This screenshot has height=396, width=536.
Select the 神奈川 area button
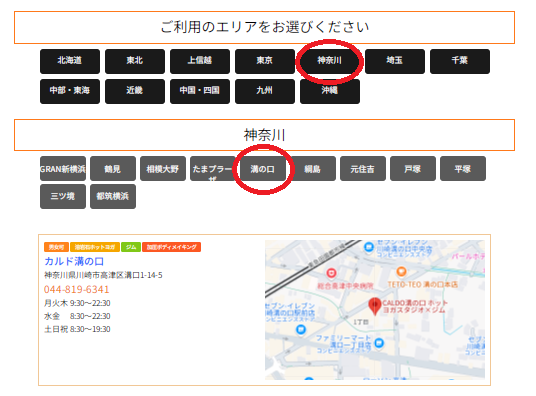click(x=330, y=61)
